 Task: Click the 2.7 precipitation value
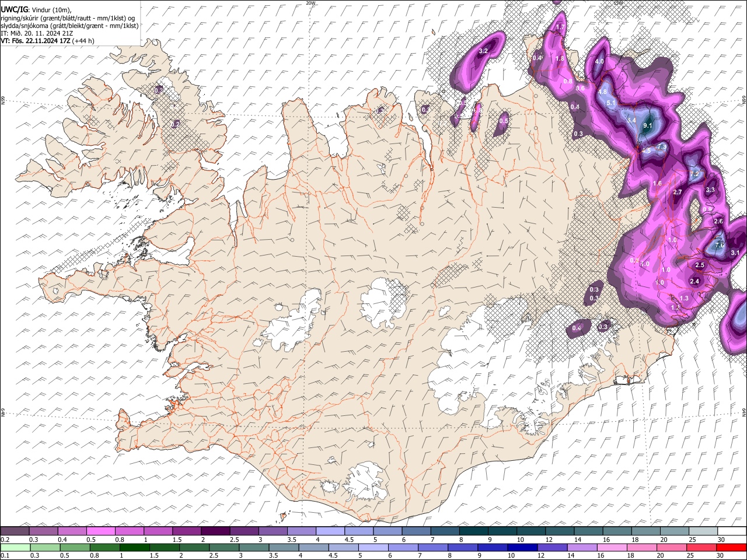pos(678,192)
